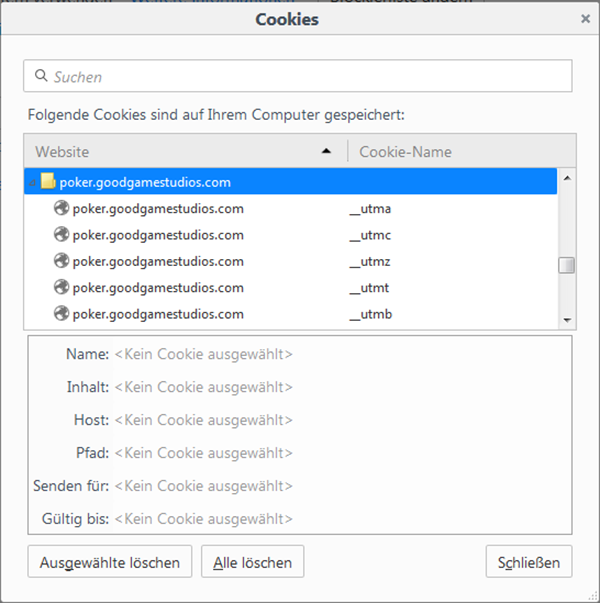Toggle sort order via the Website column arrow

[x=326, y=151]
